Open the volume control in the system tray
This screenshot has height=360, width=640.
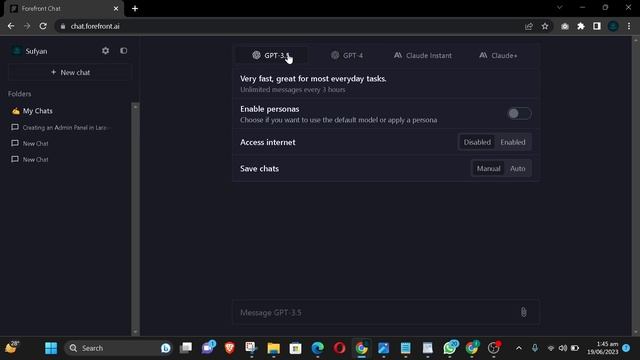[x=563, y=348]
